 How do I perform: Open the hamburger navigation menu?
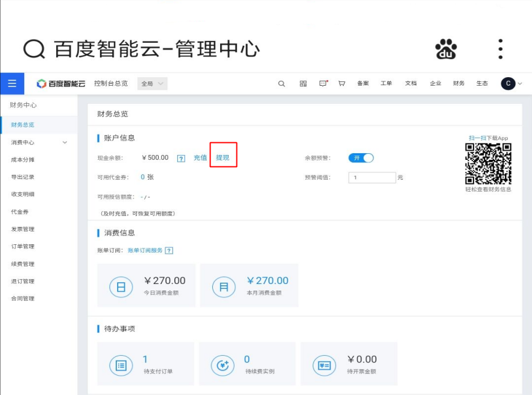click(12, 83)
